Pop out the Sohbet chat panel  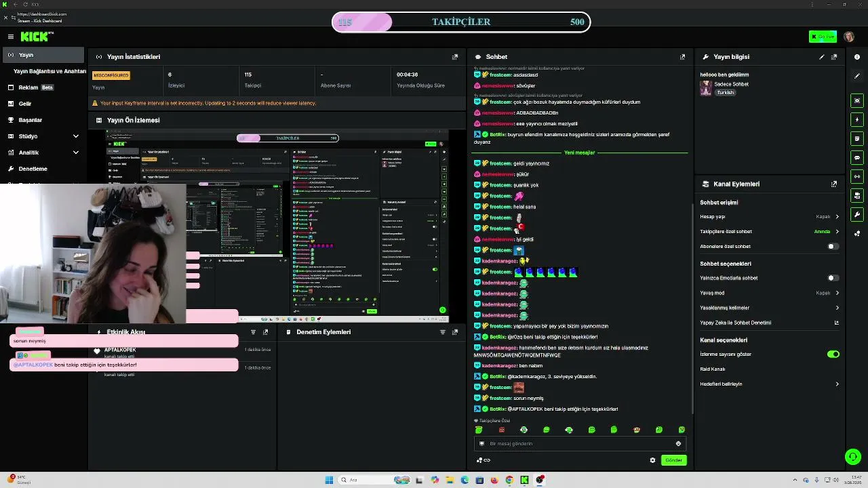682,57
